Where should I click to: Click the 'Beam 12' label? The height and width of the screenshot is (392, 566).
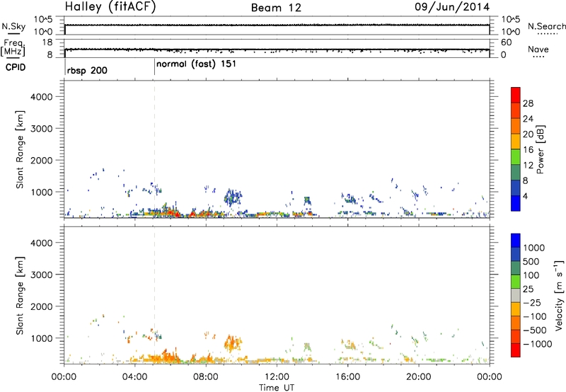[276, 8]
